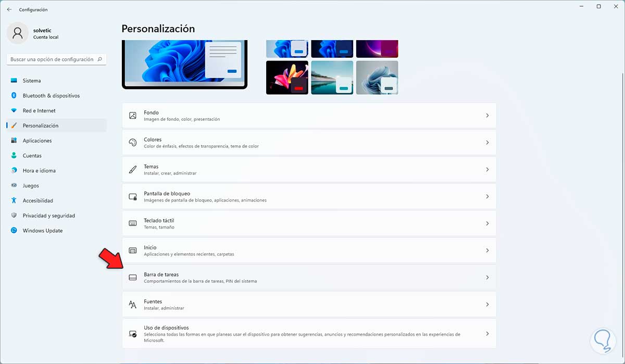Click the Cuentas person icon
This screenshot has height=364, width=625.
point(14,156)
